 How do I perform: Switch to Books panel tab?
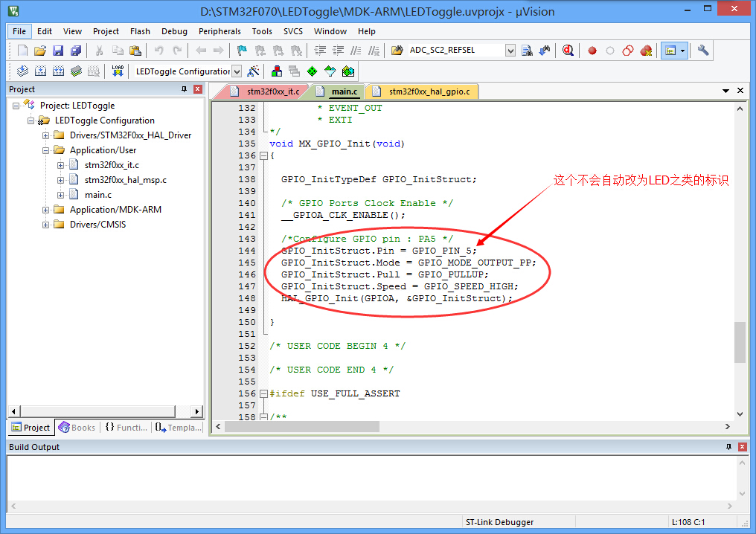[77, 428]
